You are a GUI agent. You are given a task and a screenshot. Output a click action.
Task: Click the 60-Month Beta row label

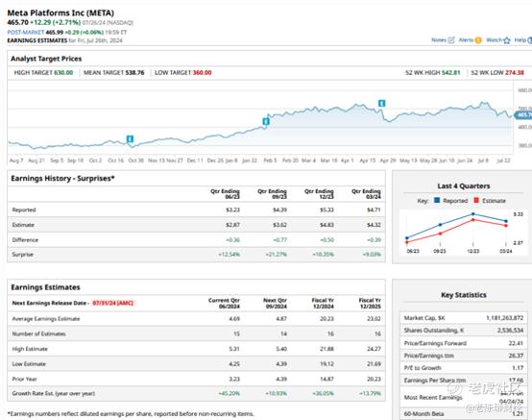(x=423, y=414)
